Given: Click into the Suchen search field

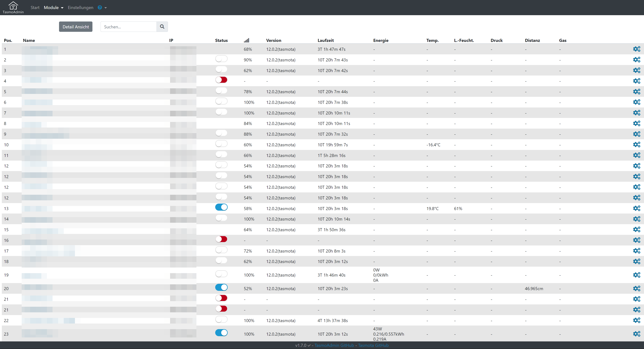Looking at the screenshot, I should tap(129, 27).
